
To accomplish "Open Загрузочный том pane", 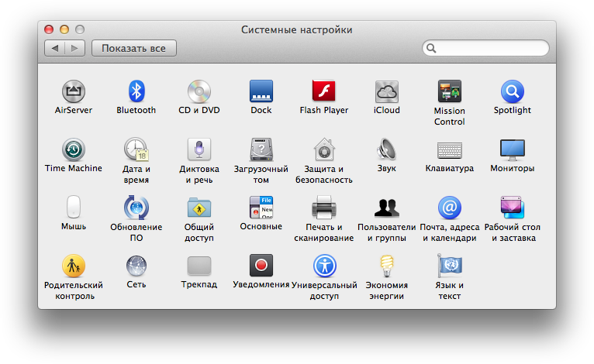I will (x=261, y=149).
